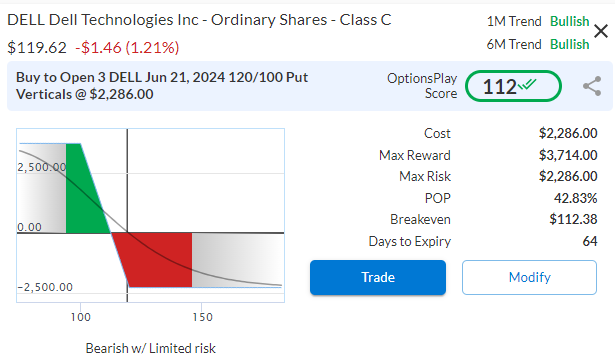
Task: Click the 150 price tick on chart axis
Action: pos(202,317)
